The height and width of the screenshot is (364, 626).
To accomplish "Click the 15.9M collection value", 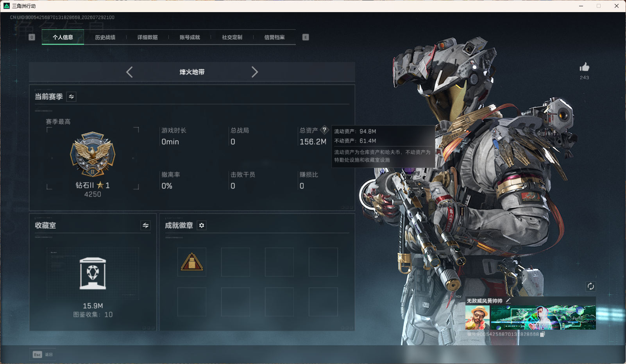I will click(x=93, y=306).
